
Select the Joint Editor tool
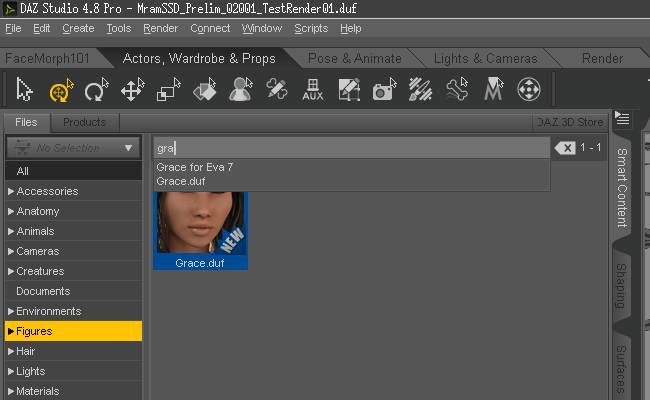(276, 89)
